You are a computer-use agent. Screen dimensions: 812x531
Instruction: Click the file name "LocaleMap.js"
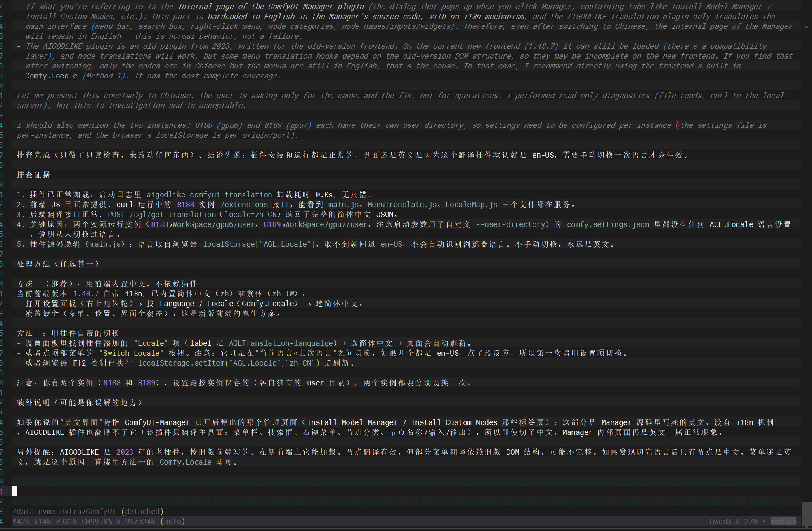471,205
